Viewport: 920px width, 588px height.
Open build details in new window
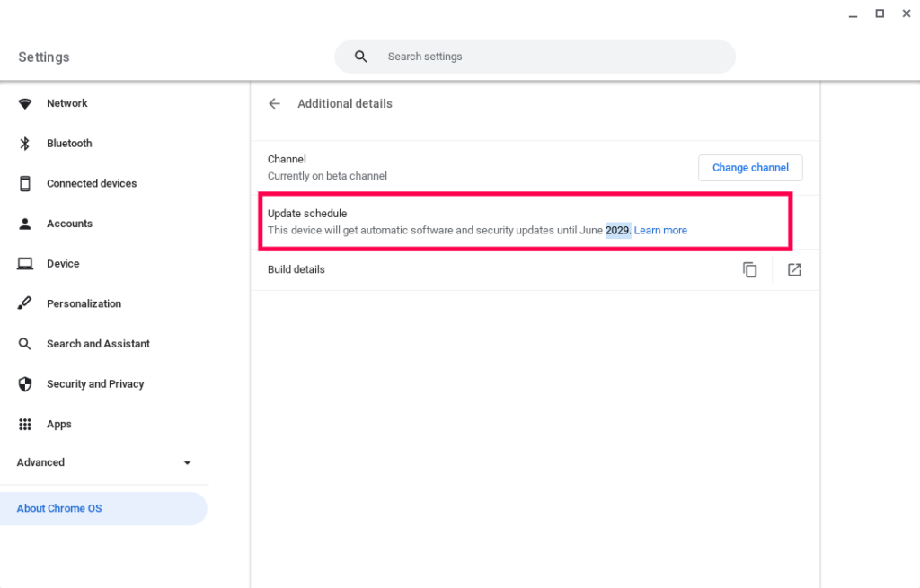794,269
